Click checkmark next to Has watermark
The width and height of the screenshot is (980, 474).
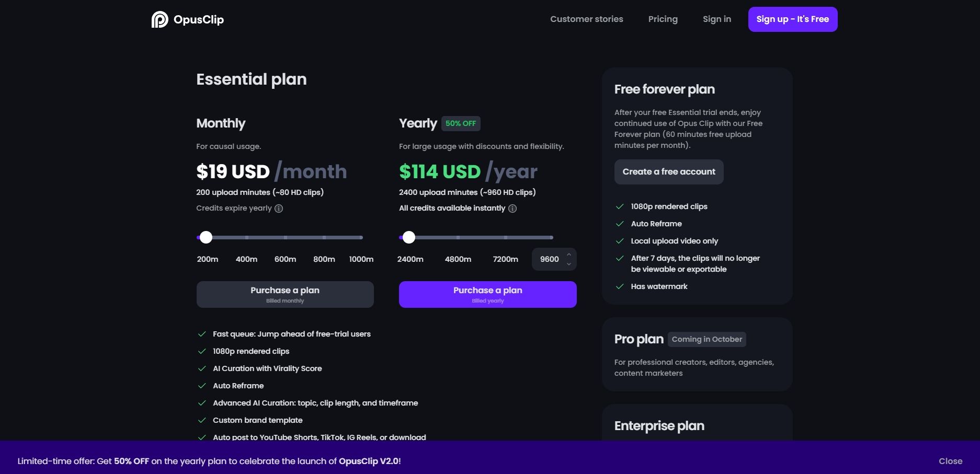620,286
